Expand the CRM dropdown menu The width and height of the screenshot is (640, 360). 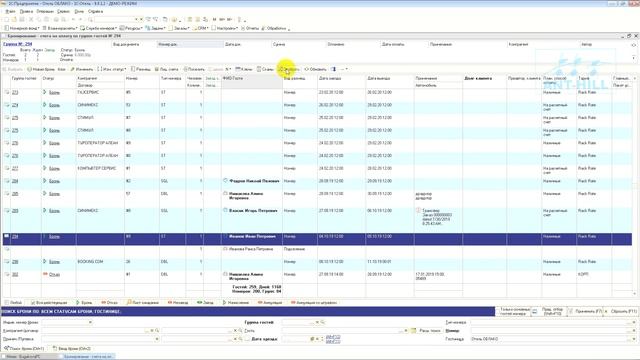pyautogui.click(x=200, y=28)
